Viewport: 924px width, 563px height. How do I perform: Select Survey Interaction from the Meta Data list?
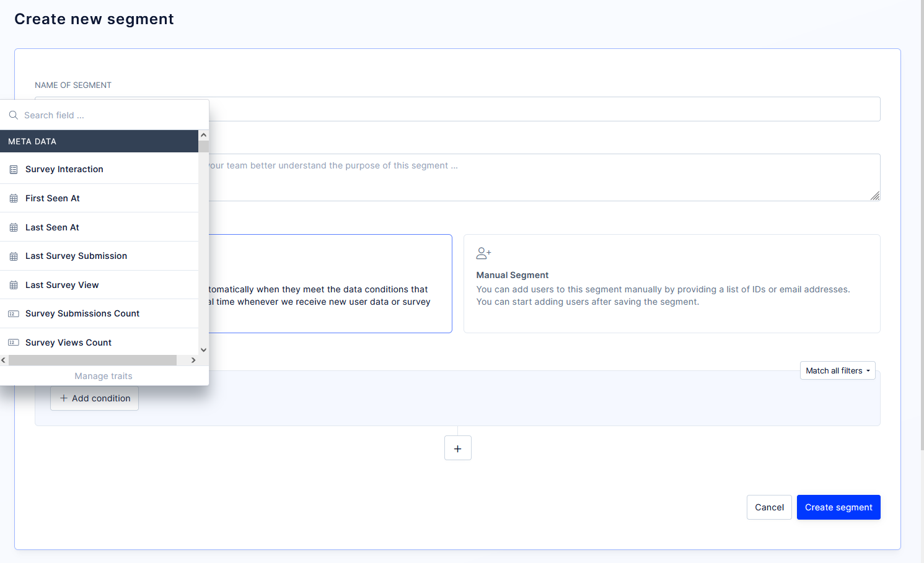tap(64, 169)
